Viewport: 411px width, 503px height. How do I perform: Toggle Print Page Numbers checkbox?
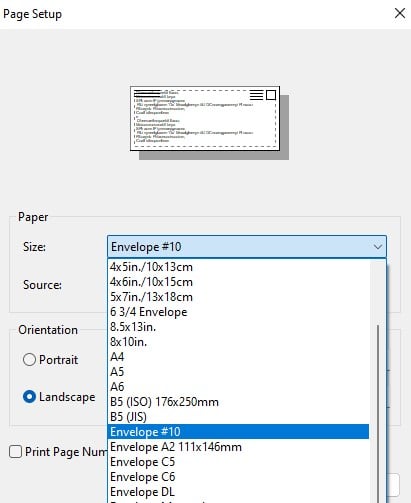click(x=15, y=452)
